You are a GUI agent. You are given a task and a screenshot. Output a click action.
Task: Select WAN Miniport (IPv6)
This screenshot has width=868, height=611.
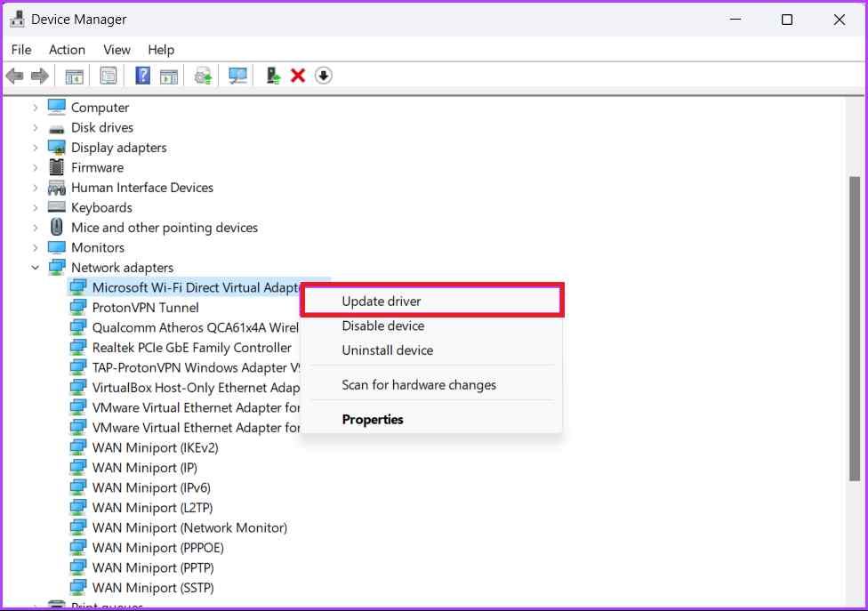(151, 487)
